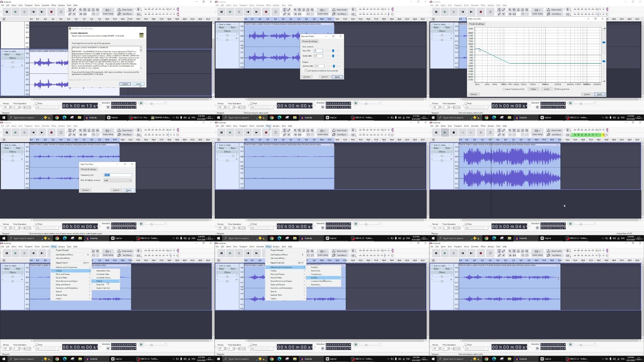Open Chrome from taskbar under Filter Curve EQ window
This screenshot has height=362, width=644.
[486, 117]
